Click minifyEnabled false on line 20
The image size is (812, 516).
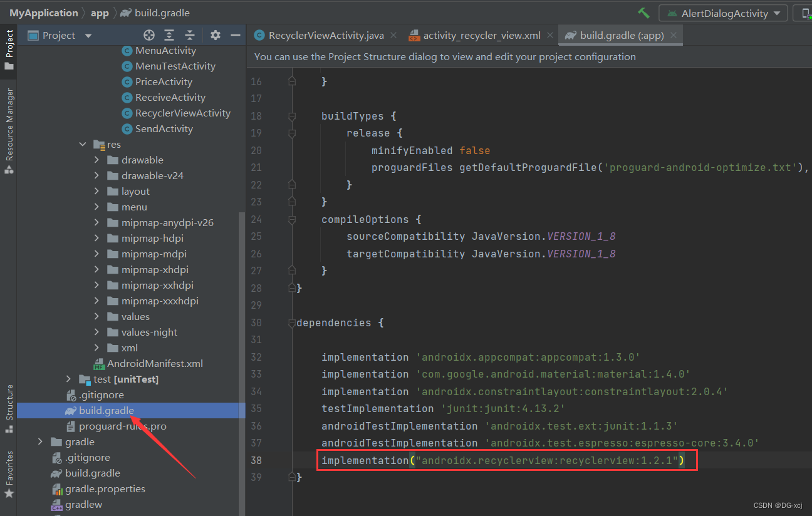coord(430,150)
